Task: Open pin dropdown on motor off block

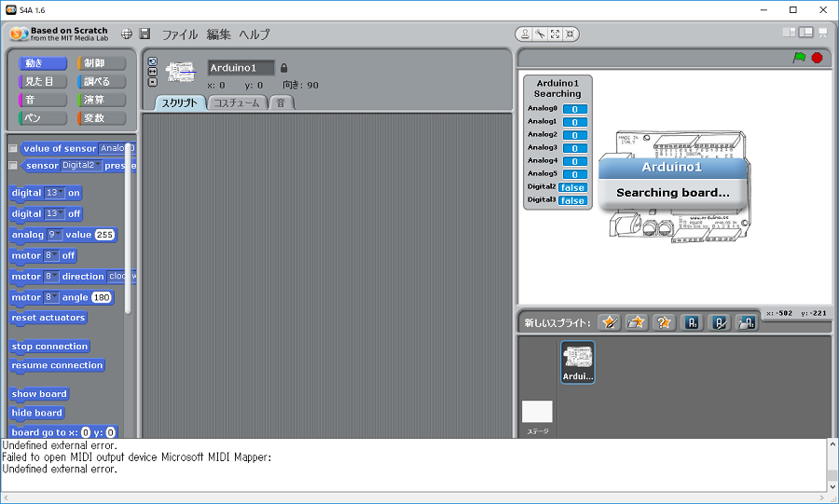Action: tap(51, 255)
